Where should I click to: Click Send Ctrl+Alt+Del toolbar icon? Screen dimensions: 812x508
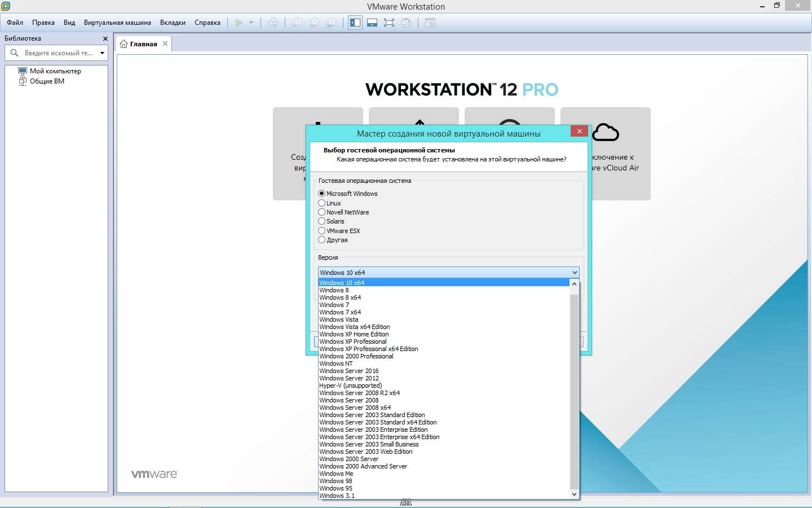point(273,23)
